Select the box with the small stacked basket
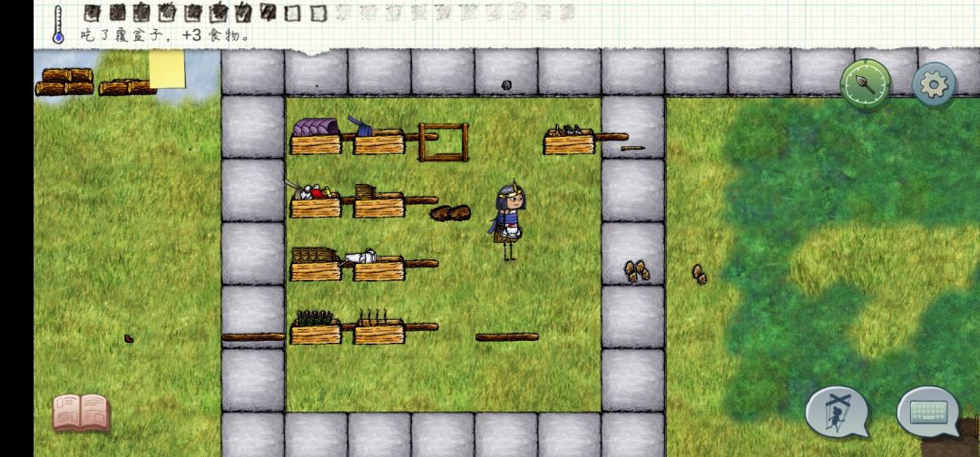The height and width of the screenshot is (457, 980). [x=378, y=201]
